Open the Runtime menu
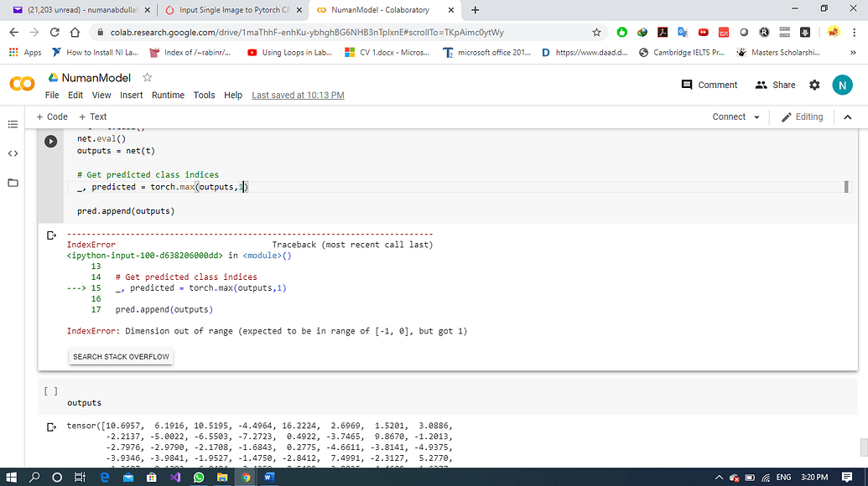Image resolution: width=868 pixels, height=486 pixels. click(168, 96)
